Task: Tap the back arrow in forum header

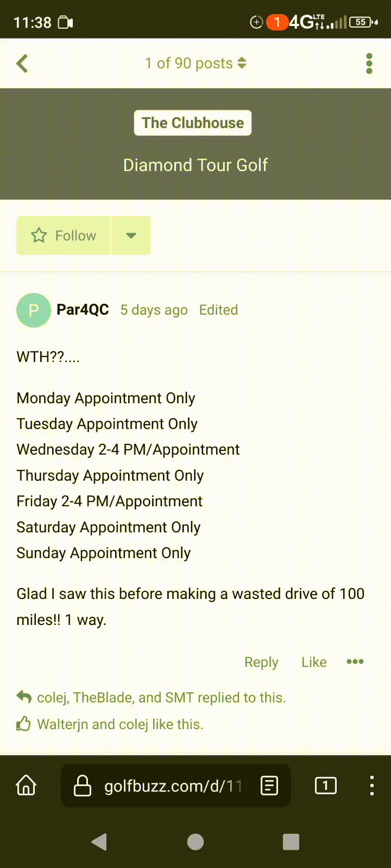Action: (22, 63)
